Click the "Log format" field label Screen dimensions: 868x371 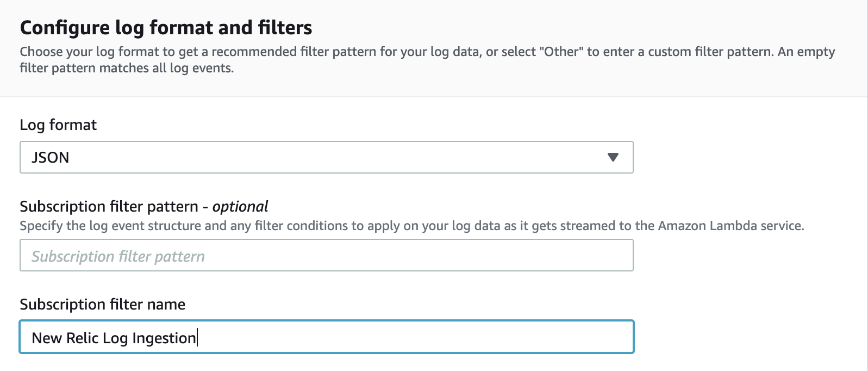[58, 125]
